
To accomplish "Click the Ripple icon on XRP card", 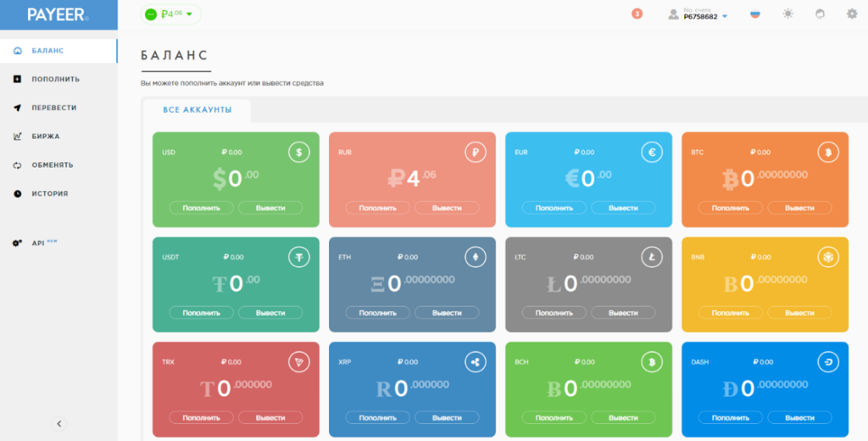I will [x=475, y=362].
